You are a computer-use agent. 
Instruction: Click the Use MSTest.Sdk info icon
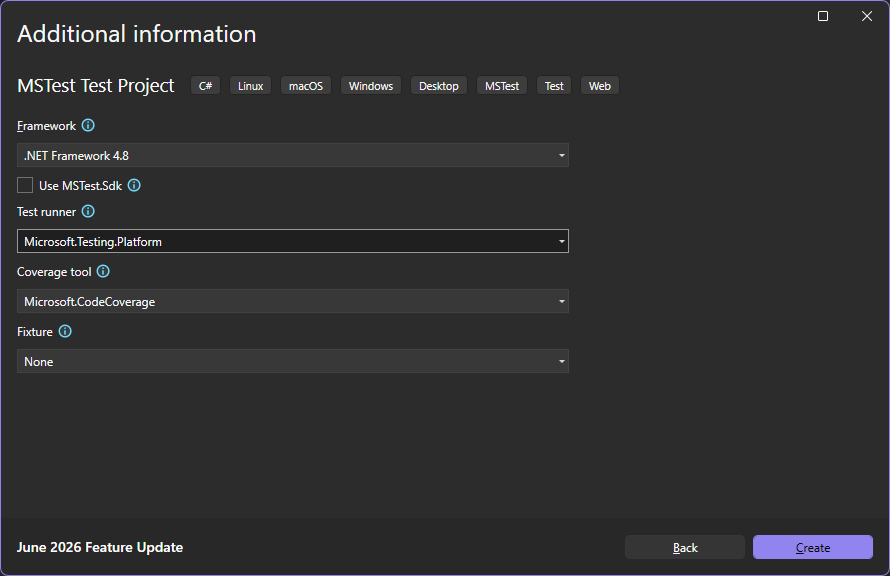tap(134, 186)
